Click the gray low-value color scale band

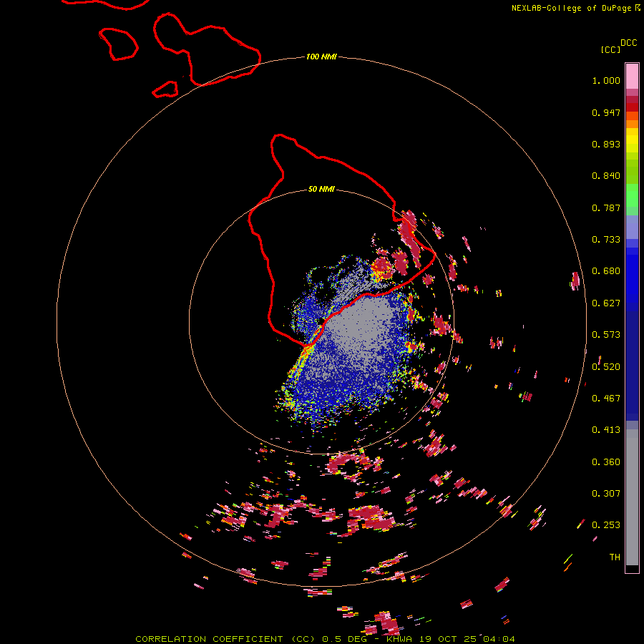pyautogui.click(x=632, y=497)
